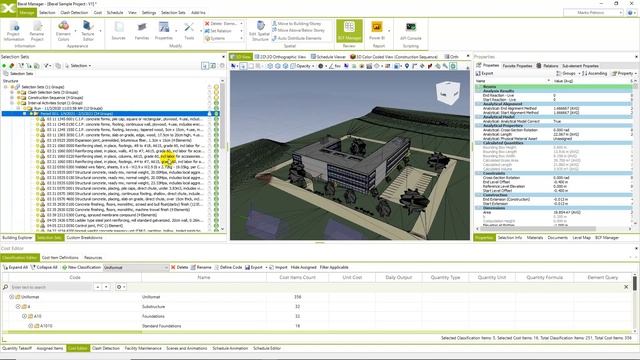Switch to 3D Color Coded View tab
This screenshot has width=640, height=360.
(x=393, y=57)
